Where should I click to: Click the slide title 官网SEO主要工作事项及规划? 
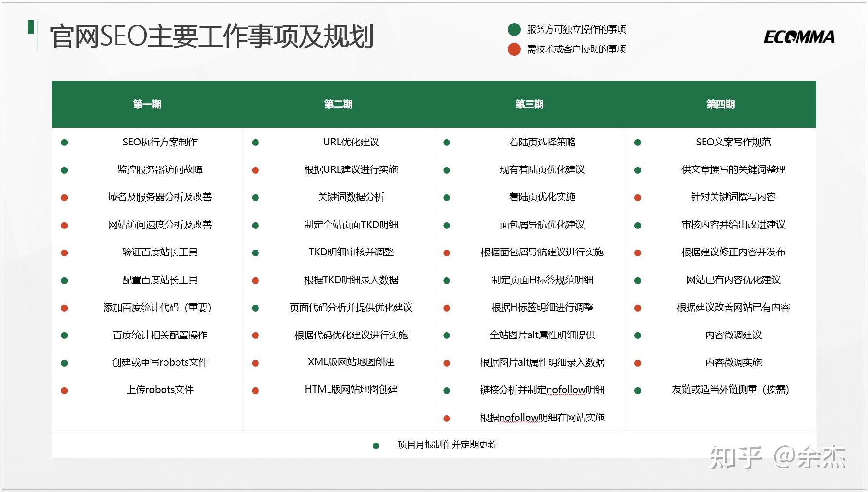pyautogui.click(x=211, y=36)
